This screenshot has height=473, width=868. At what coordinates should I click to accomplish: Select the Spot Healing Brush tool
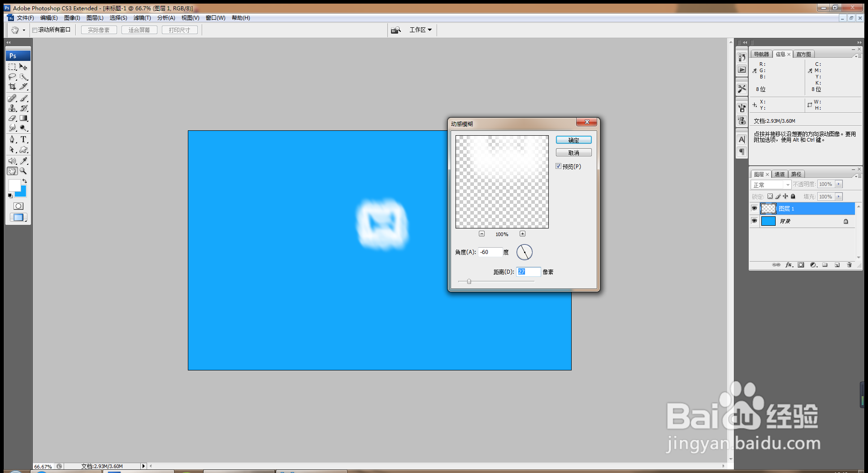pos(12,98)
